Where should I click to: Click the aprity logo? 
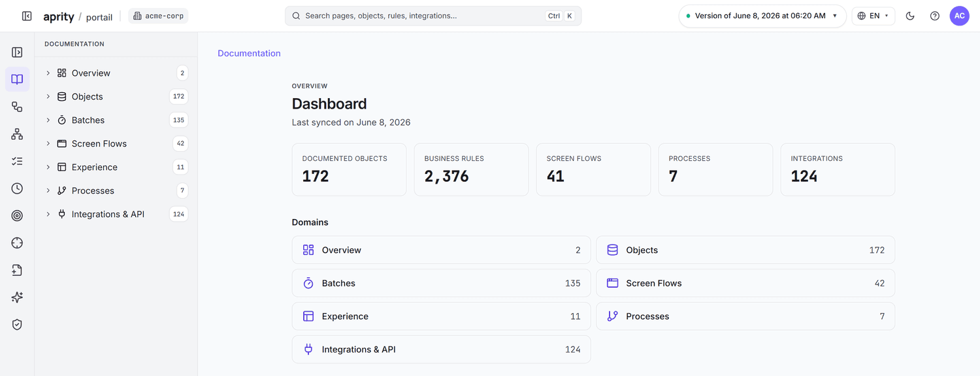(59, 16)
